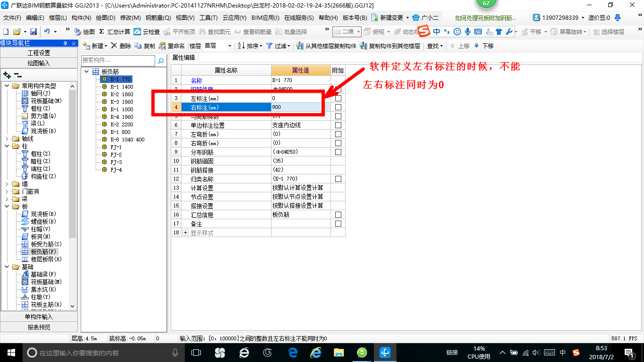This screenshot has height=362, width=644.
Task: Click 新建变更 button in menu bar
Action: pyautogui.click(x=391, y=18)
